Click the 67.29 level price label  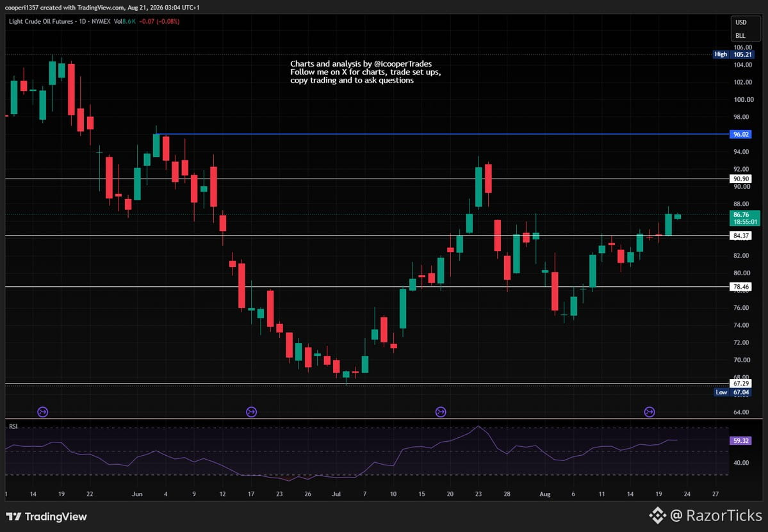[x=740, y=383]
